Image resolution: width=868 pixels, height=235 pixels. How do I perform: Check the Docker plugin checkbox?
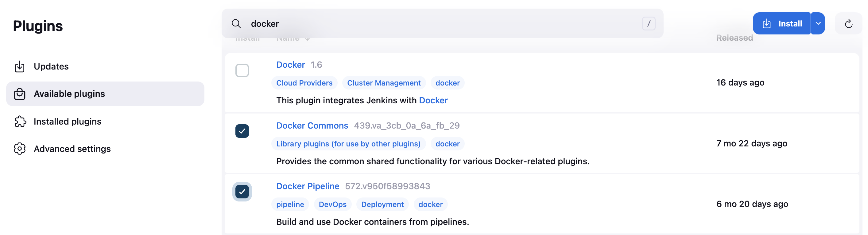tap(242, 70)
